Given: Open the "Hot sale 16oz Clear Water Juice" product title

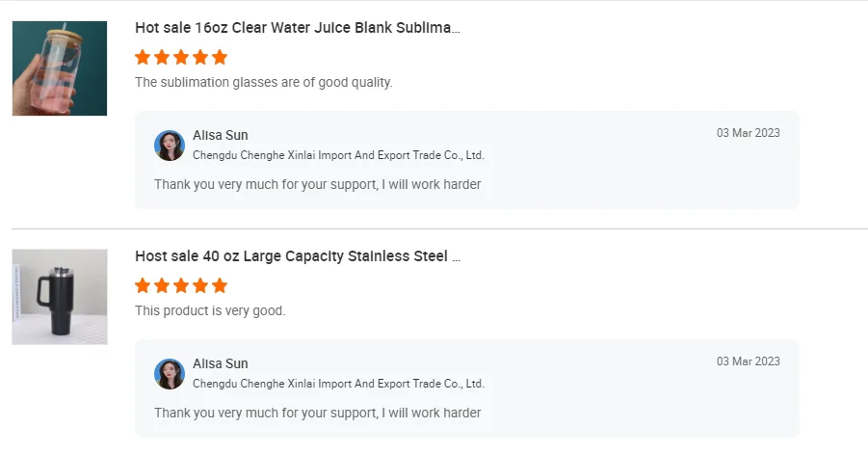Looking at the screenshot, I should [x=298, y=28].
